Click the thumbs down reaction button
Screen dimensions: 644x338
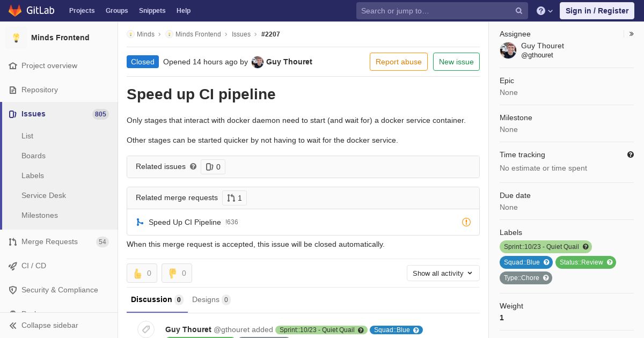177,273
